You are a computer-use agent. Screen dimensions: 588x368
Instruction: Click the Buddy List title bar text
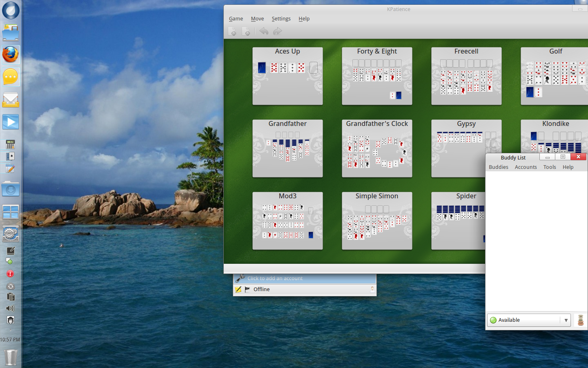click(x=513, y=158)
